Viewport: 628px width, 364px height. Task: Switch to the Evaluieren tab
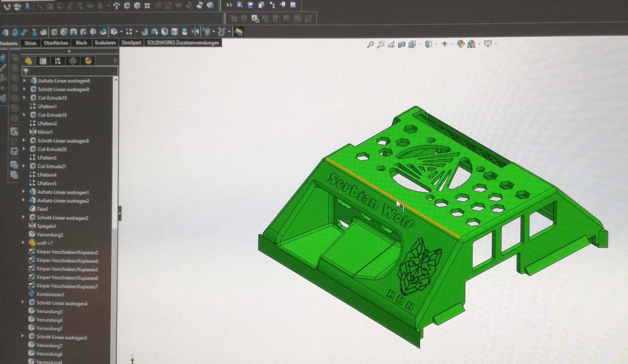[x=105, y=43]
